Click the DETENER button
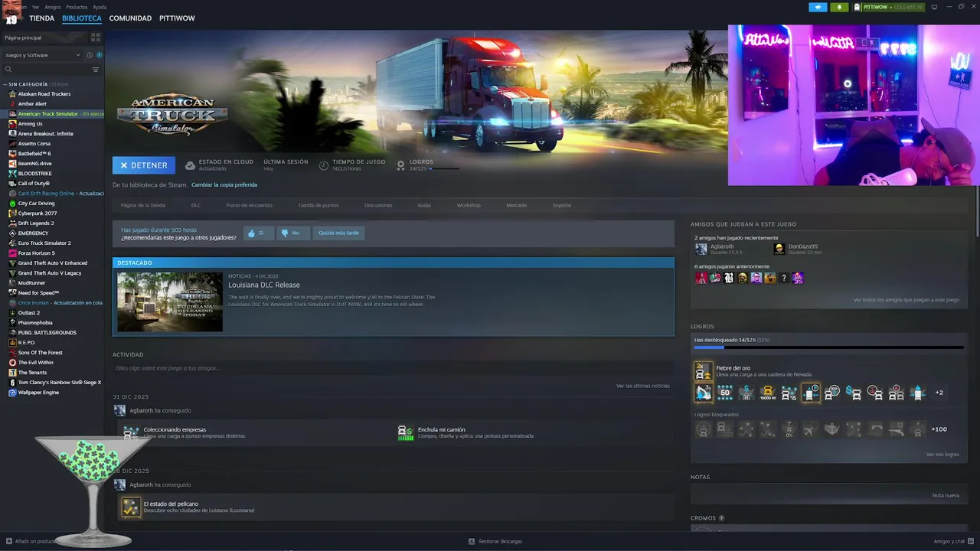980x551 pixels. pyautogui.click(x=143, y=165)
